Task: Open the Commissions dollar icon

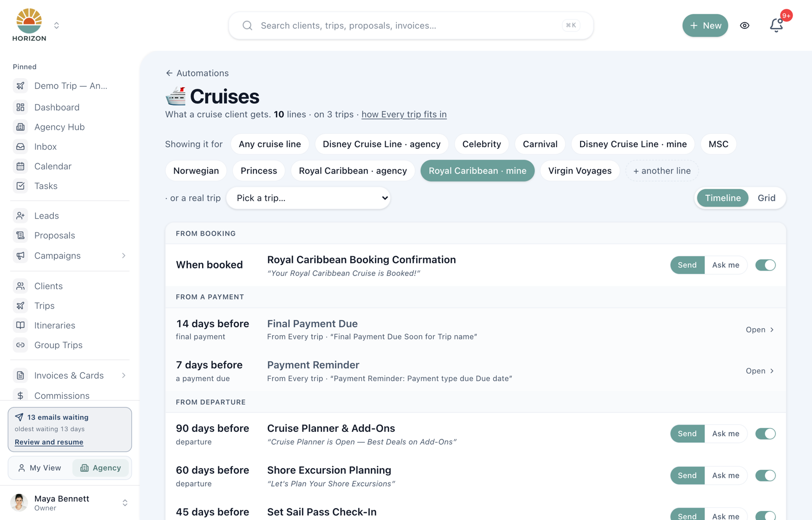Action: click(x=20, y=396)
